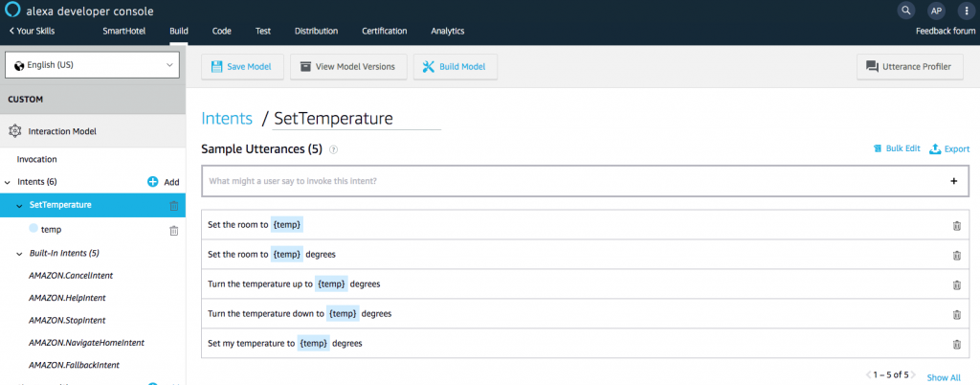This screenshot has height=385, width=980.
Task: Collapse the SetTemperature intent chevron
Action: [19, 206]
